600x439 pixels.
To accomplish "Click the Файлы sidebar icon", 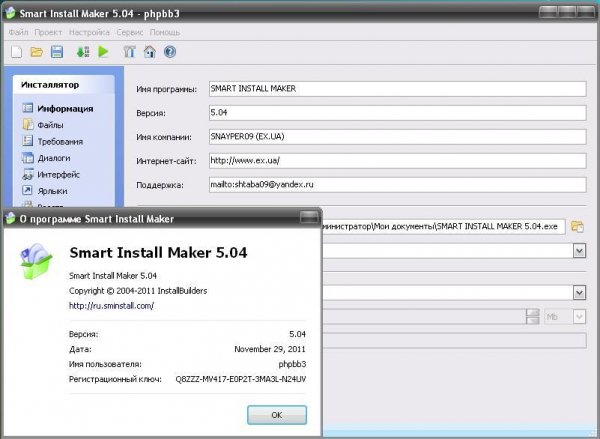I will 28,125.
